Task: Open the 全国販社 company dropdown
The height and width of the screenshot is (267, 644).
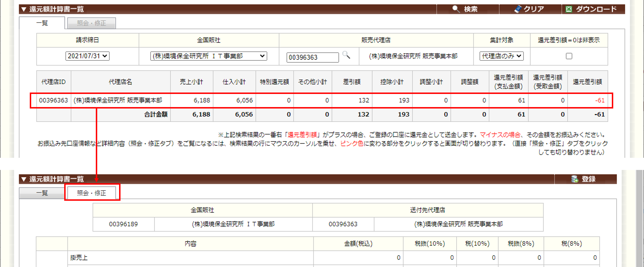Action: point(209,56)
